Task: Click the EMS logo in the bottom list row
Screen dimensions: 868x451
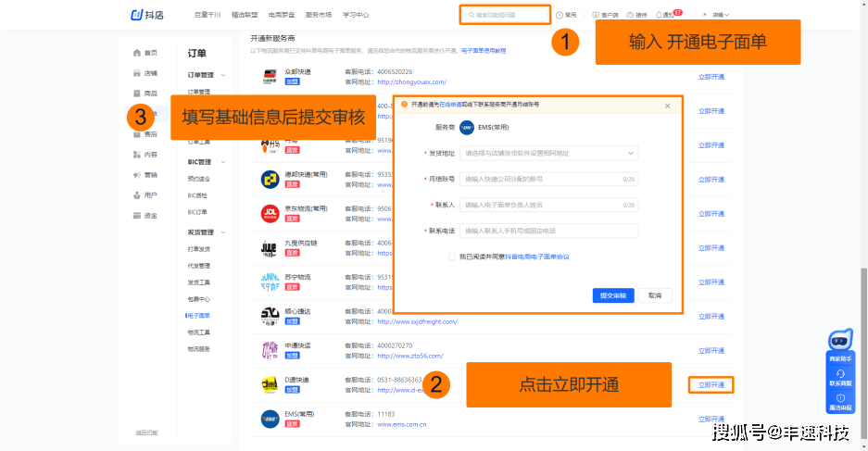Action: point(270,419)
